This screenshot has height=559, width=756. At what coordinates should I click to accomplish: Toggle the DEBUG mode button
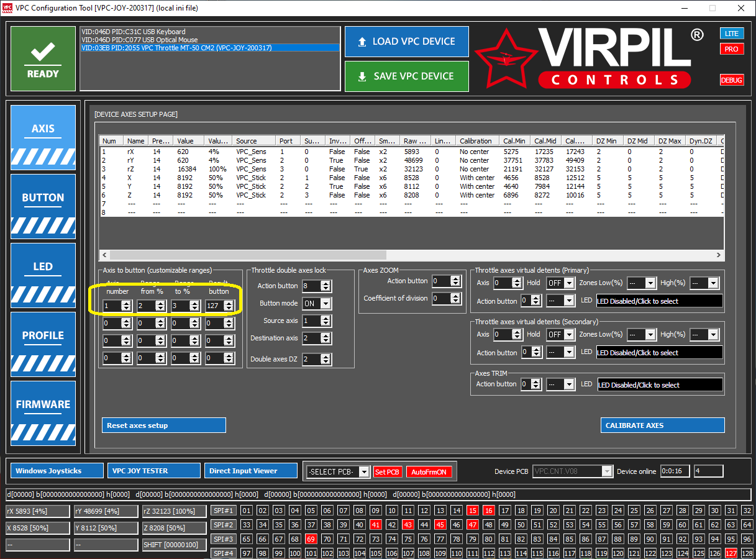[732, 80]
